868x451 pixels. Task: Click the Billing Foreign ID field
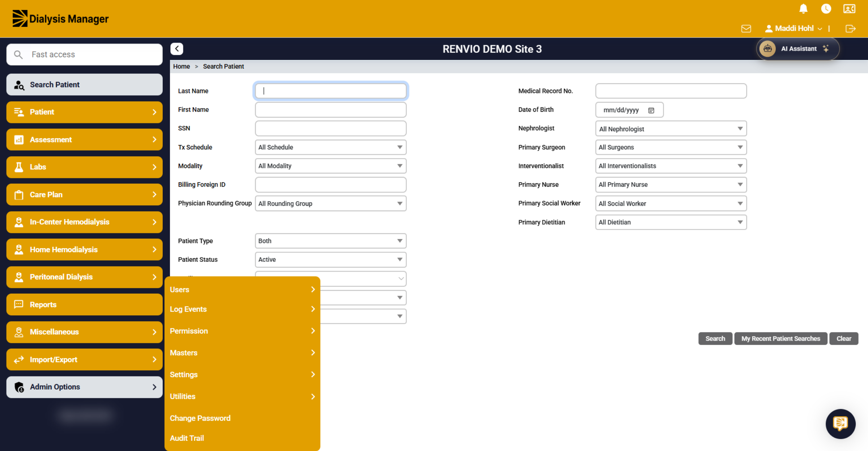(x=331, y=185)
